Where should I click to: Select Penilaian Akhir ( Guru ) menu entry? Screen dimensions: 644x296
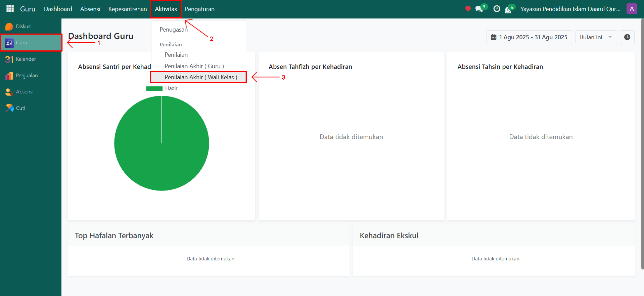click(x=194, y=66)
